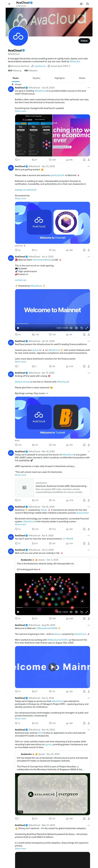Like the Kalichain Mainnet welcome post

click(50, 250)
